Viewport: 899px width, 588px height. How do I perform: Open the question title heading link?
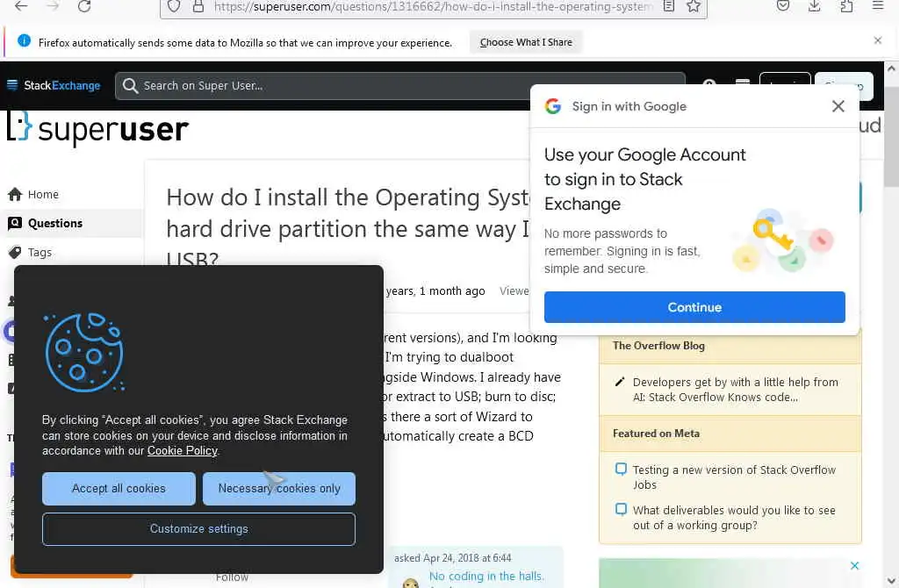click(348, 228)
